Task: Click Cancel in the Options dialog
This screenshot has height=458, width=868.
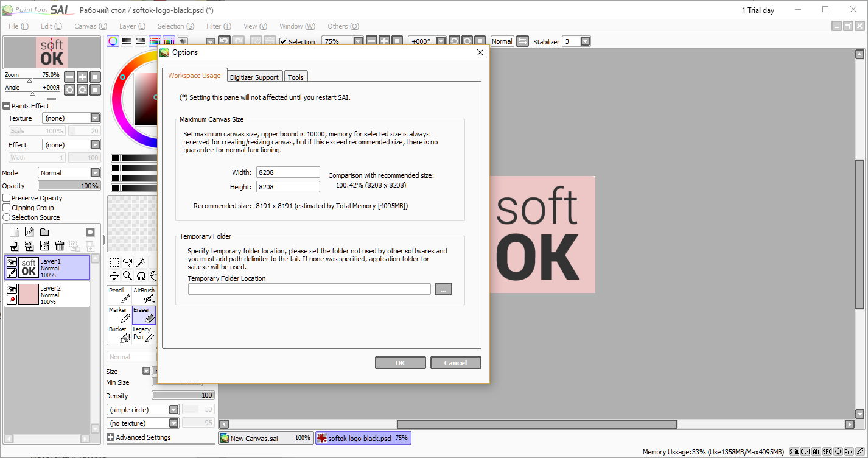Action: [x=455, y=363]
